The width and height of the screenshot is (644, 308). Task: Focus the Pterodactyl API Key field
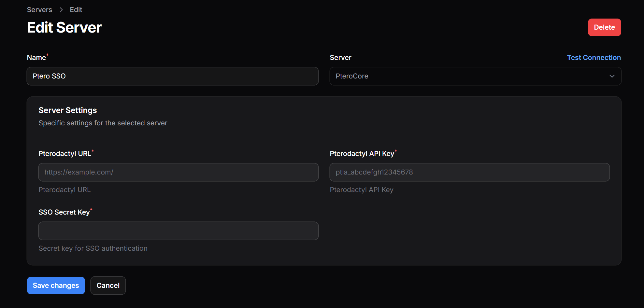[x=469, y=172]
